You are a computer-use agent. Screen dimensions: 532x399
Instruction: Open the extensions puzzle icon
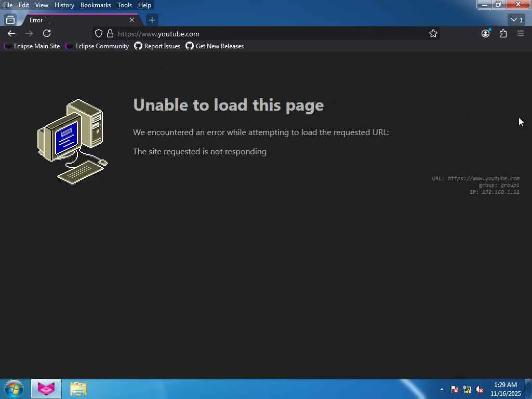pos(503,33)
